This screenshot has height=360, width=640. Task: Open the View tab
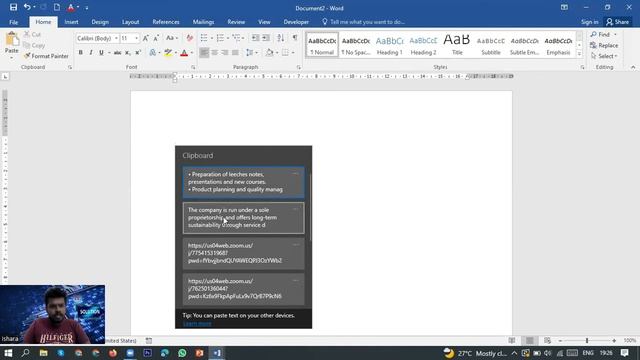[x=264, y=22]
